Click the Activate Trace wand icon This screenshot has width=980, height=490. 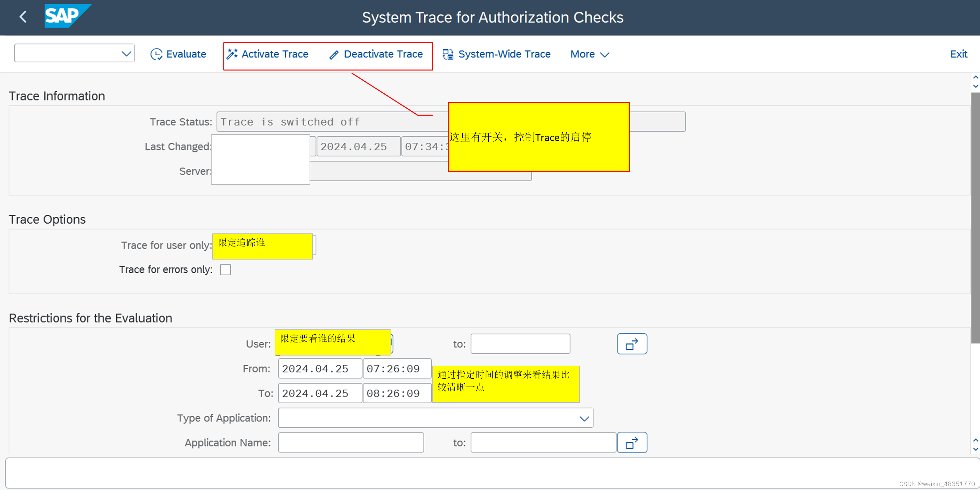(x=232, y=54)
